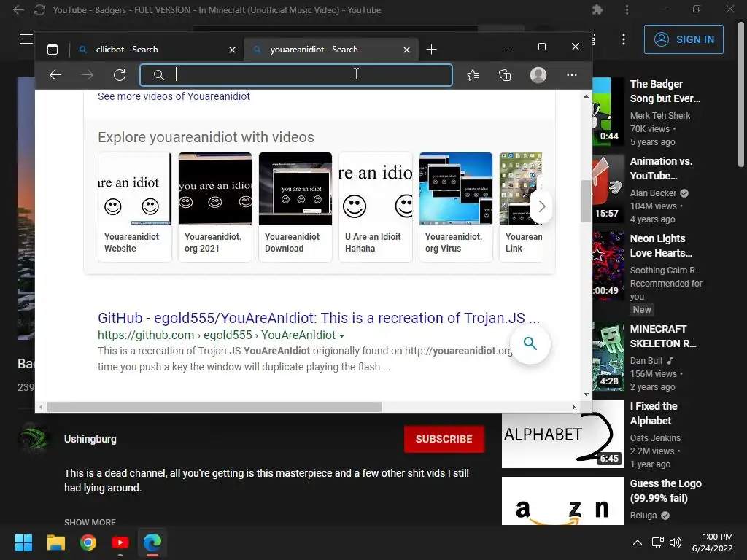The width and height of the screenshot is (747, 560).
Task: Add a new Edge tab
Action: [431, 50]
